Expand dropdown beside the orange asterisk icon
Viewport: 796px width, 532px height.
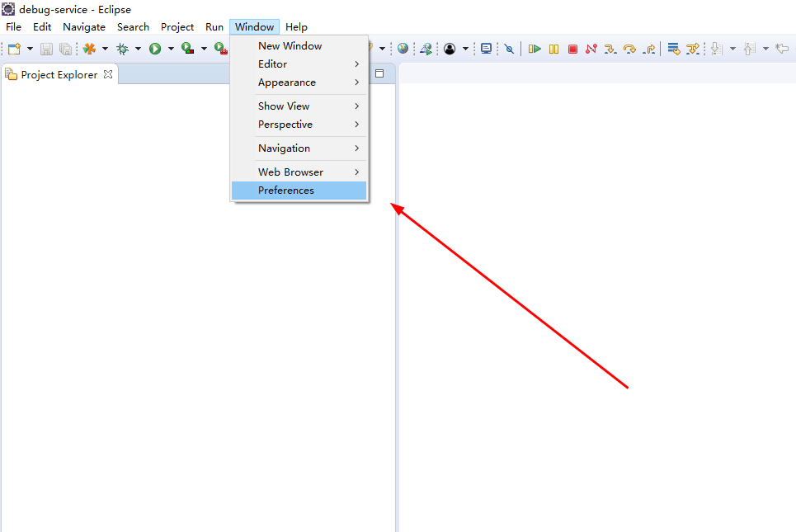pyautogui.click(x=105, y=49)
